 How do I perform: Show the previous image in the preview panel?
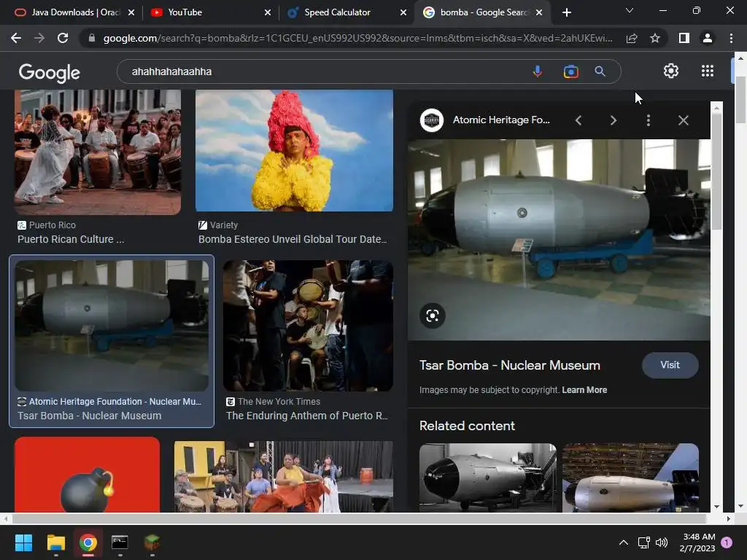578,120
